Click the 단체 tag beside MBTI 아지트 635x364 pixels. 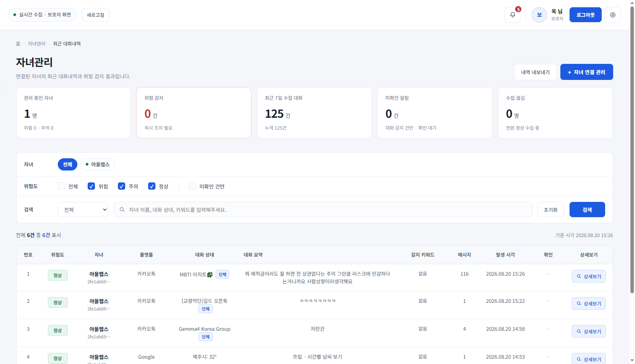(x=222, y=275)
